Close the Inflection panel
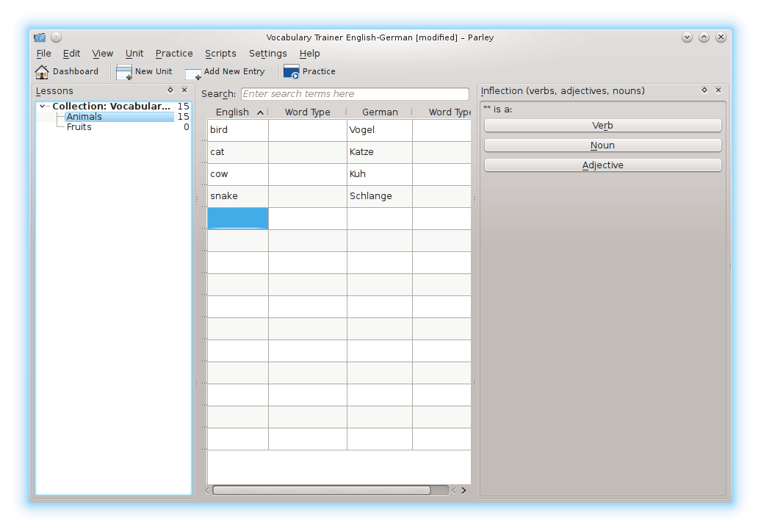Image resolution: width=761 pixels, height=532 pixels. (718, 90)
